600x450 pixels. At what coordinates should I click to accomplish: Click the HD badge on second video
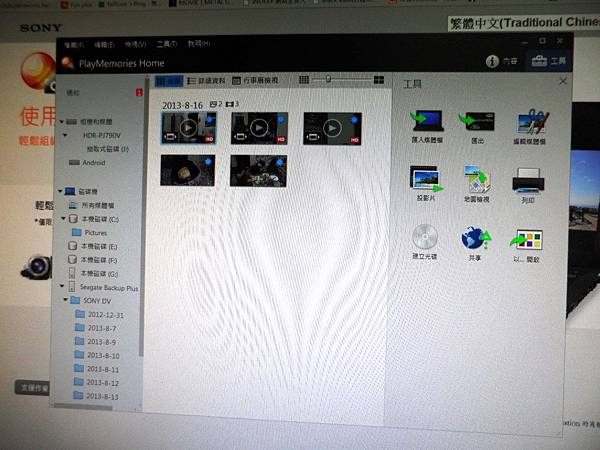pos(281,140)
